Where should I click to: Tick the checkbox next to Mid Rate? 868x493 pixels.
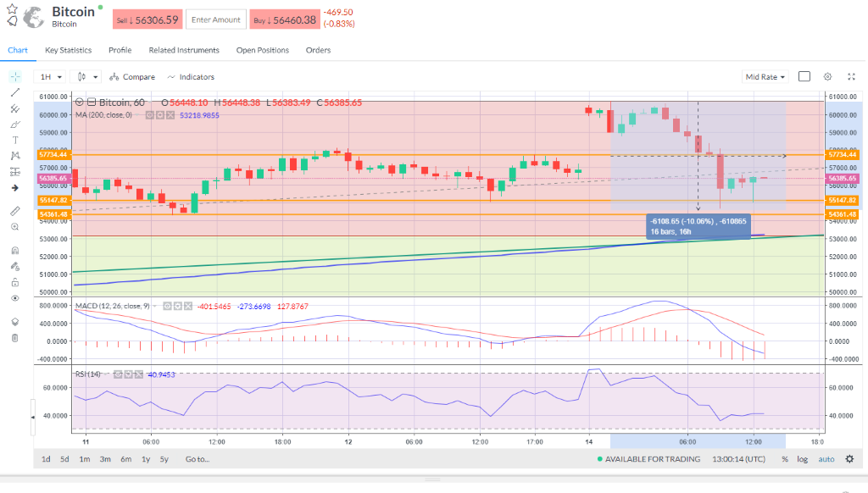tap(804, 76)
